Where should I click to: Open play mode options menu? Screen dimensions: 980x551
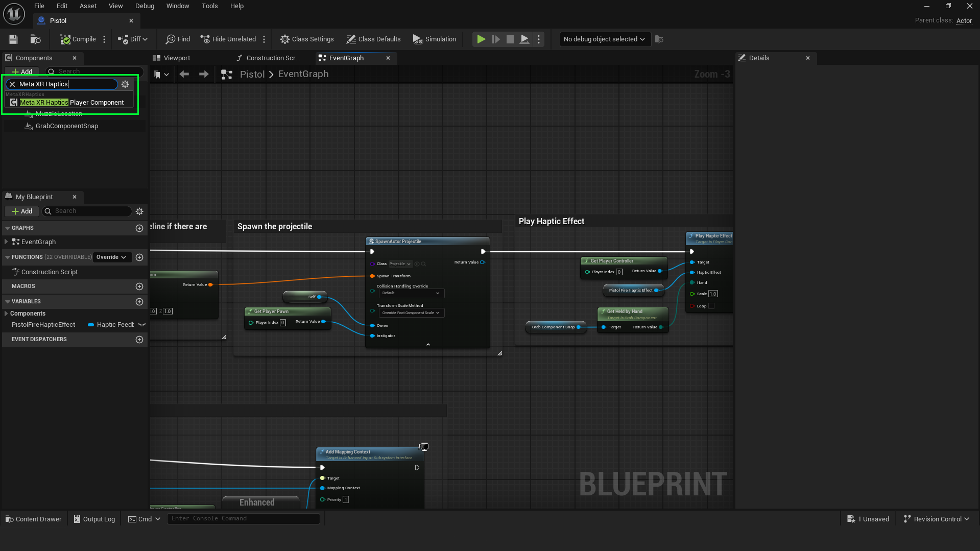(x=539, y=39)
